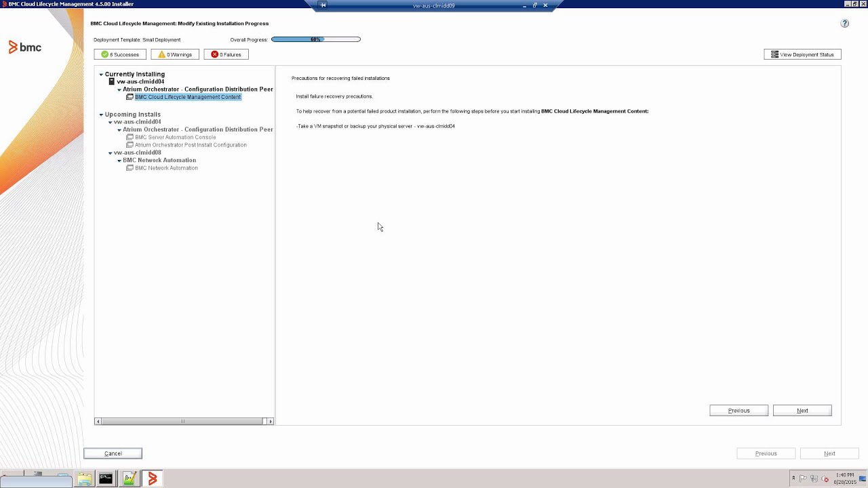The height and width of the screenshot is (488, 868).
Task: Click the BMC Cloud Lifecycle Management Content product icon
Action: point(130,97)
